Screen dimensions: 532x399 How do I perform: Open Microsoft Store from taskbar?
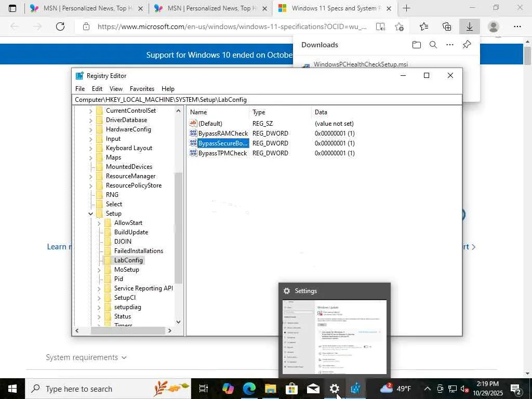[291, 389]
